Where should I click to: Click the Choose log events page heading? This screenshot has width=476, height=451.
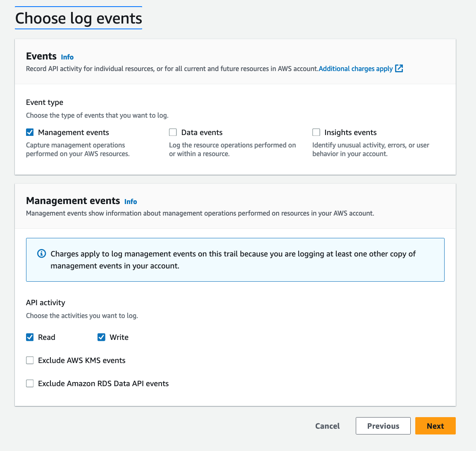78,18
